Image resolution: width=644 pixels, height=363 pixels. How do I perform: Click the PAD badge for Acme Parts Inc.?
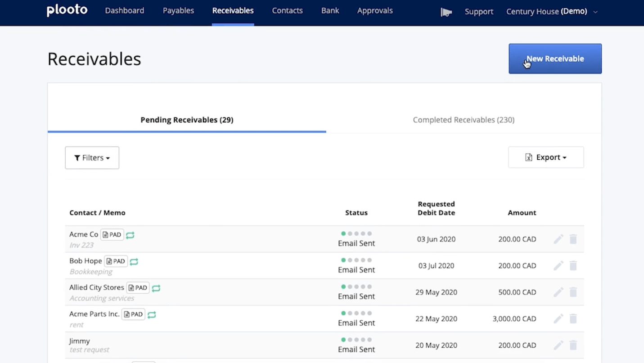click(134, 314)
